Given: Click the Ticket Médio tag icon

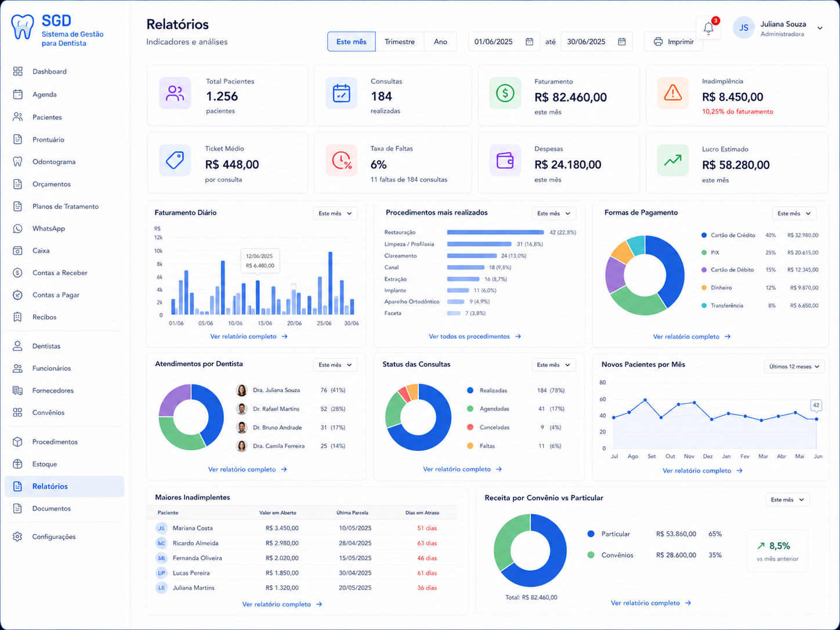Looking at the screenshot, I should (175, 160).
